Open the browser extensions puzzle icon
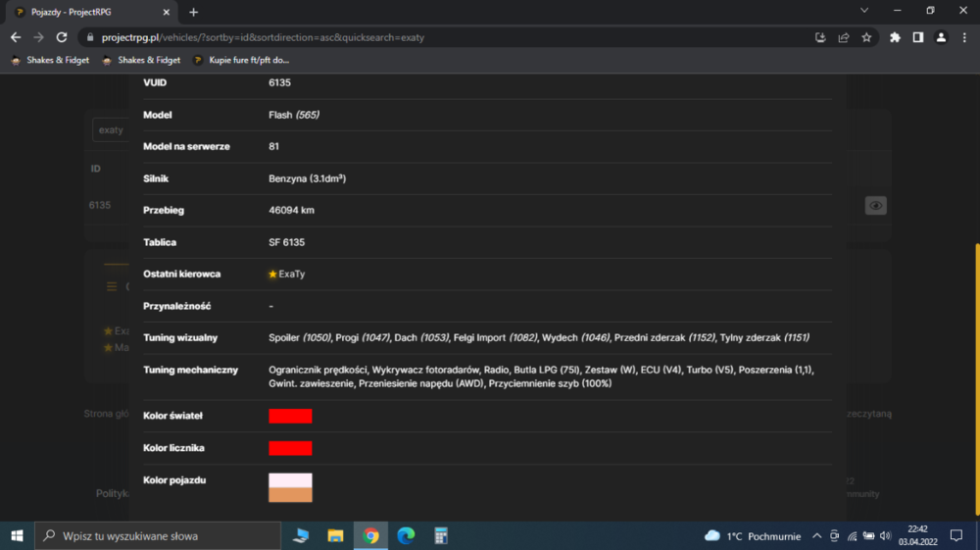The width and height of the screenshot is (980, 550). (x=895, y=37)
